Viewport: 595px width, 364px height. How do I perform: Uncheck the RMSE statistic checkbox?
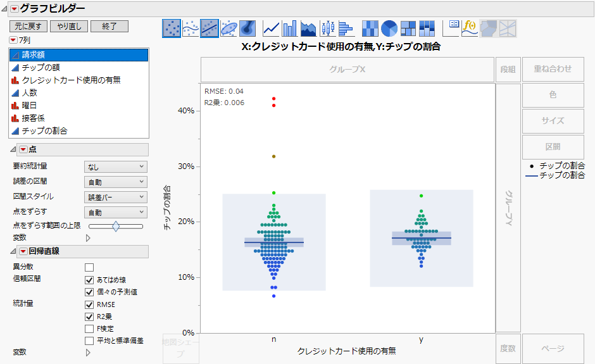(x=89, y=304)
